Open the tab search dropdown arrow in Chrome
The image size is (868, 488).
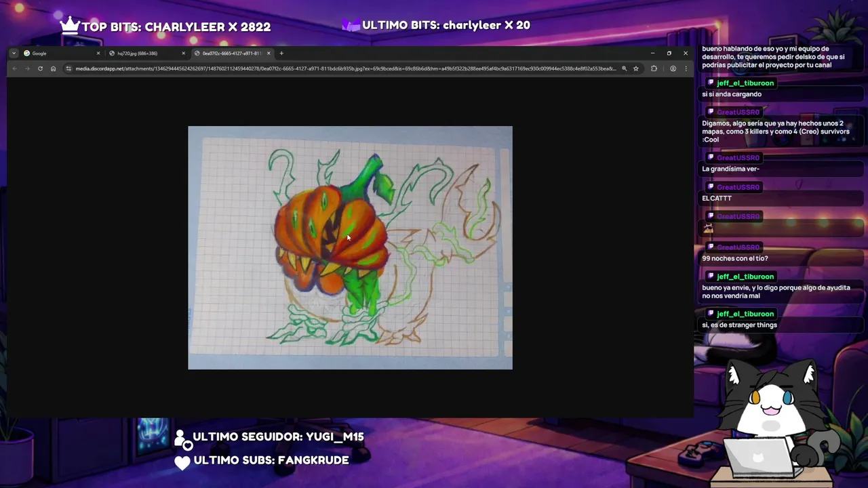click(14, 54)
